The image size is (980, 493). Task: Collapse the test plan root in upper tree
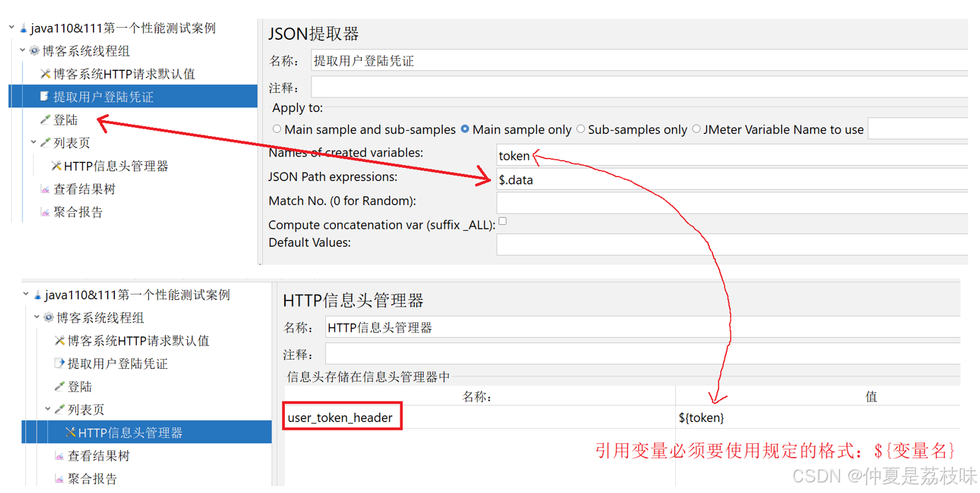tap(12, 28)
